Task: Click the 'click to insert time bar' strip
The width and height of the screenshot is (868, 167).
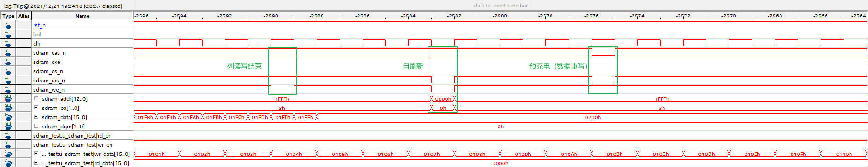Action: coord(500,6)
